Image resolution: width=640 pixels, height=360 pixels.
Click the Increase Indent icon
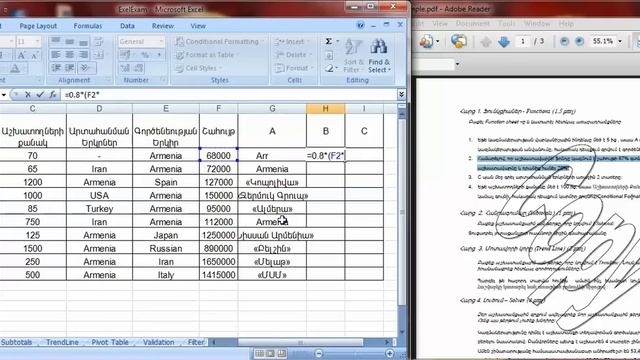coord(70,68)
